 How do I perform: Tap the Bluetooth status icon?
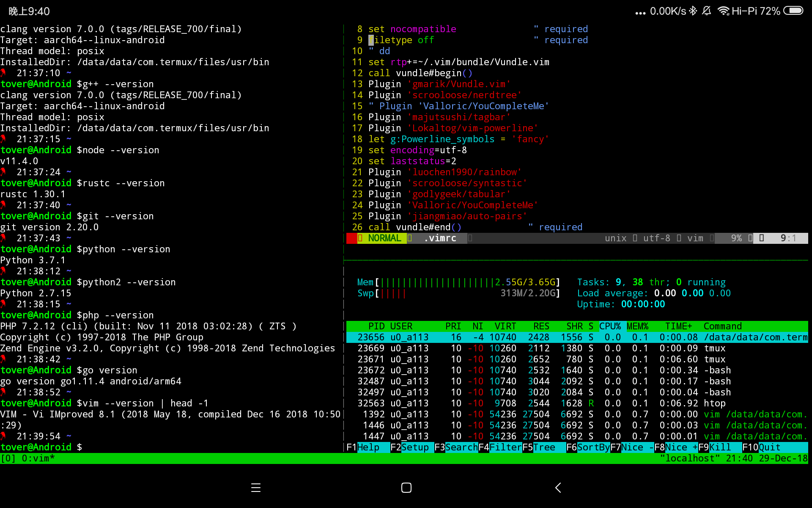pos(693,11)
